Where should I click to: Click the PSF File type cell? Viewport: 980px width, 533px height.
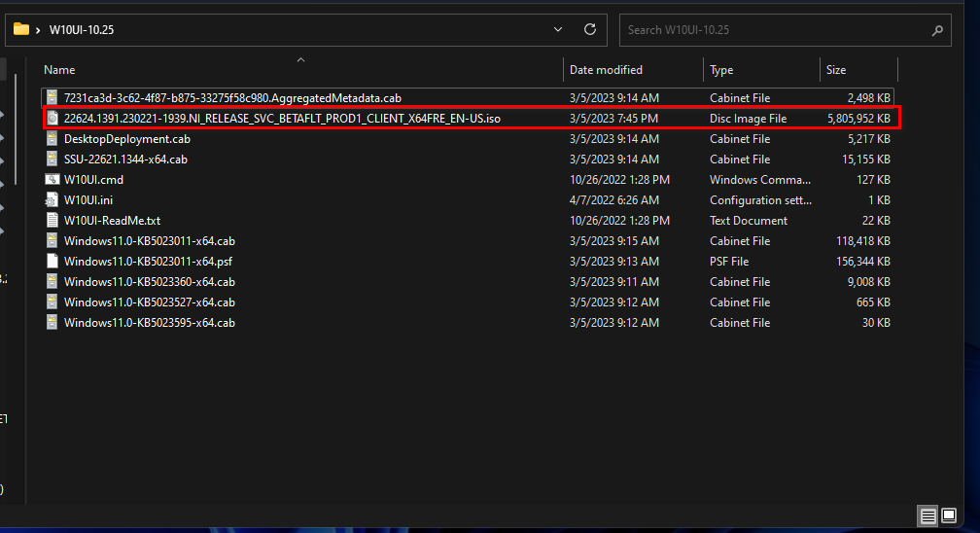point(729,262)
